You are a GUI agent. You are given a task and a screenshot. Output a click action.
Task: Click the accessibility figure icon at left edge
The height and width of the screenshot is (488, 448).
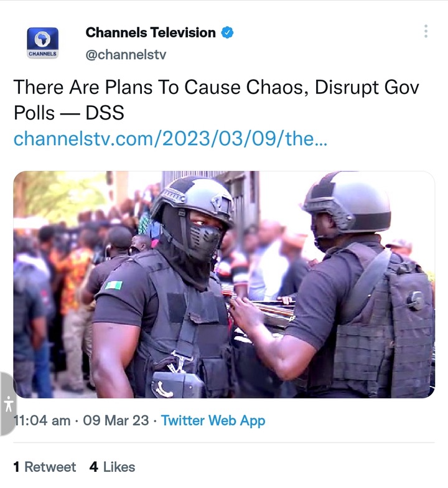coord(9,403)
